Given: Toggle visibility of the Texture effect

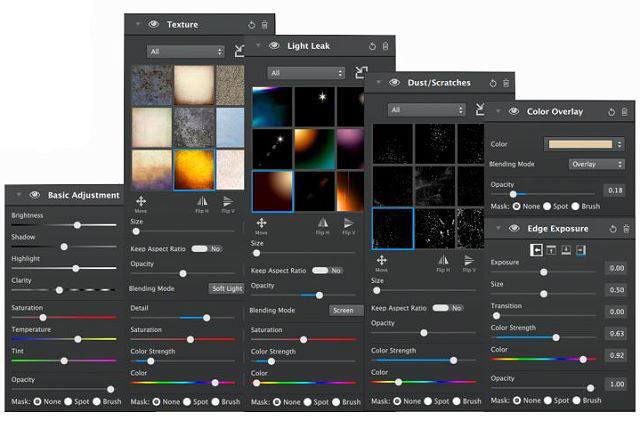Looking at the screenshot, I should [x=153, y=25].
